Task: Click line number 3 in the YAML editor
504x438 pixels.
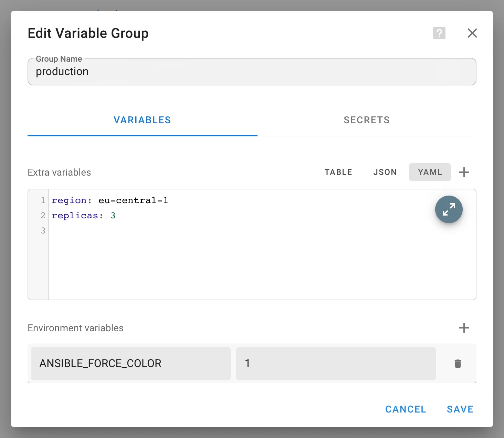Action: (x=43, y=231)
